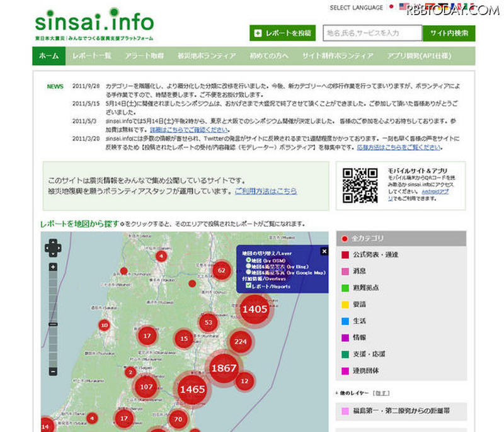Click the place and name search field
504x432 pixels.
pos(372,33)
